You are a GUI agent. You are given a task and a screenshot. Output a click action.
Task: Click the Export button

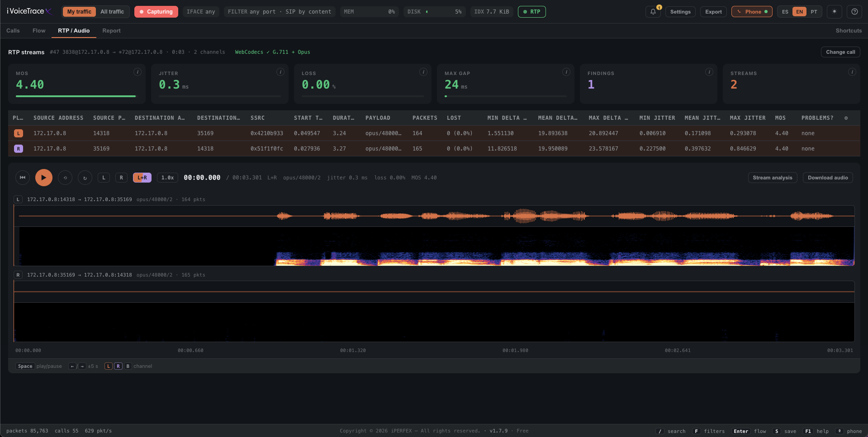(713, 12)
